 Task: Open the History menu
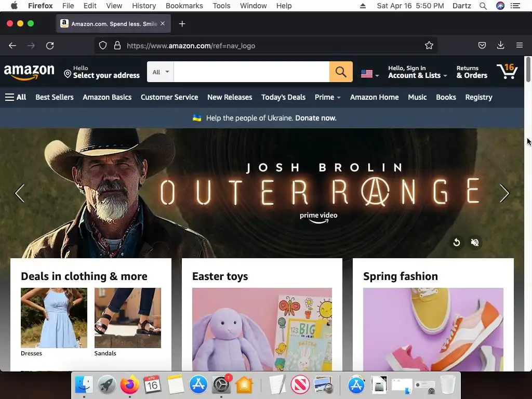[x=144, y=6]
